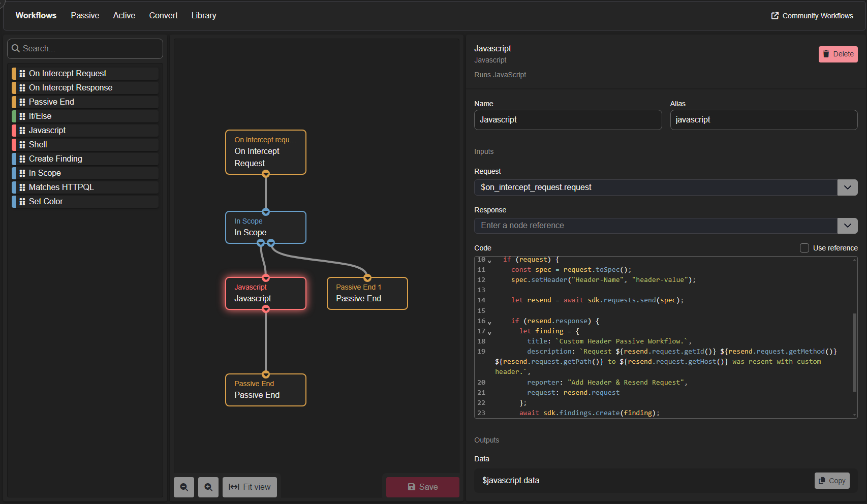Click the Response node reference field
This screenshot has height=504, width=867.
tap(656, 226)
